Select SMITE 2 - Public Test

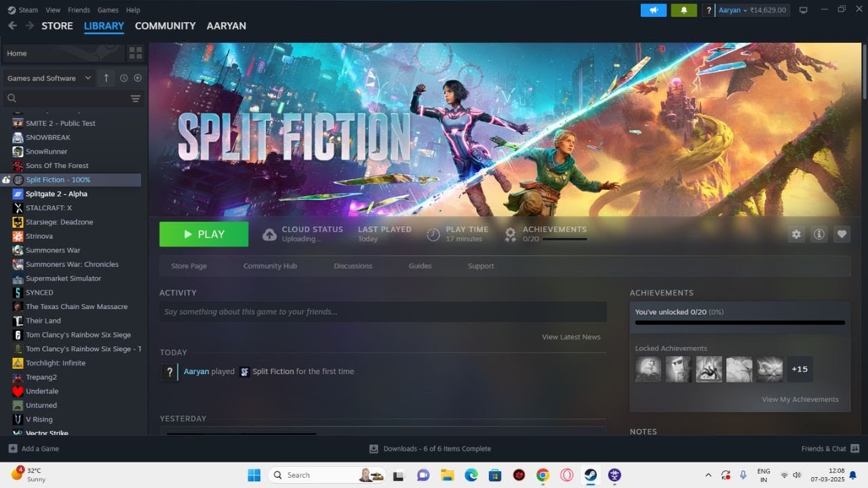tap(60, 123)
